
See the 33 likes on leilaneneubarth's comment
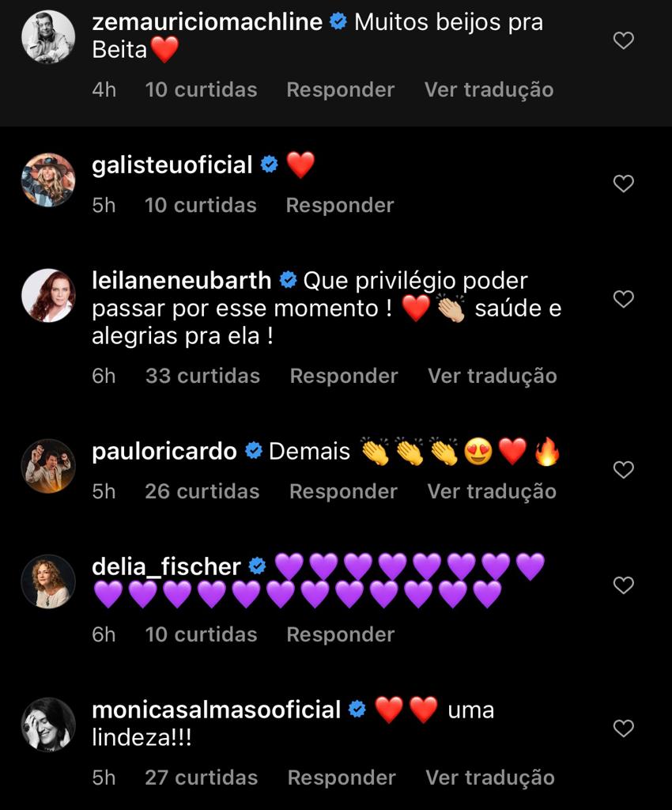pyautogui.click(x=202, y=376)
